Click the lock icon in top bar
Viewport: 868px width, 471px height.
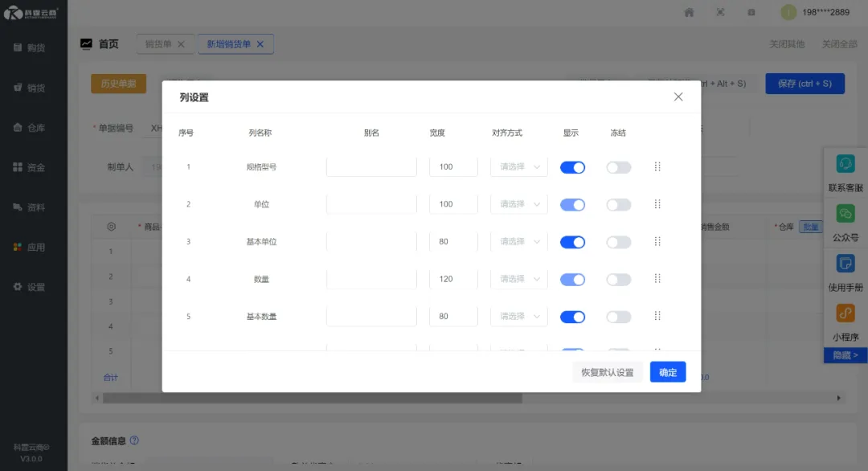(751, 12)
